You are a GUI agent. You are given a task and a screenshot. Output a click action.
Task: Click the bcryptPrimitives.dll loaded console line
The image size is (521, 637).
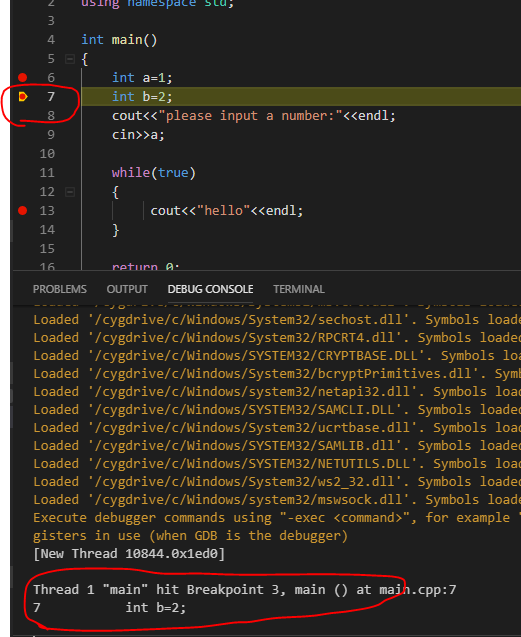pos(277,374)
